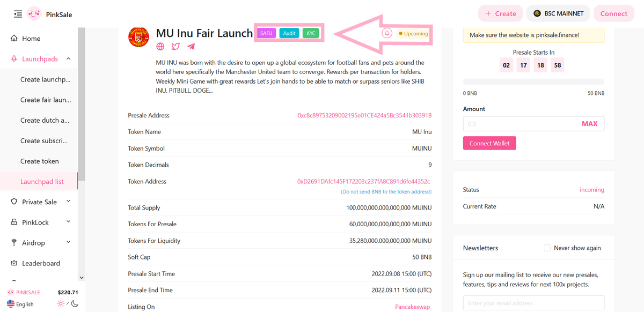Open Create dutch auction in the sidebar
Screen dimensions: 644x312
pyautogui.click(x=45, y=120)
